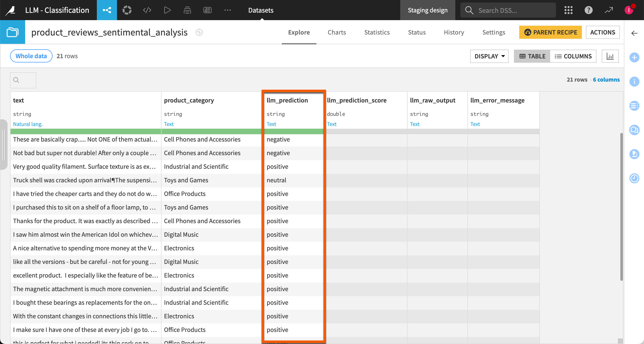The height and width of the screenshot is (344, 644).
Task: Open the timeline clock icon in right sidebar
Action: [x=634, y=179]
